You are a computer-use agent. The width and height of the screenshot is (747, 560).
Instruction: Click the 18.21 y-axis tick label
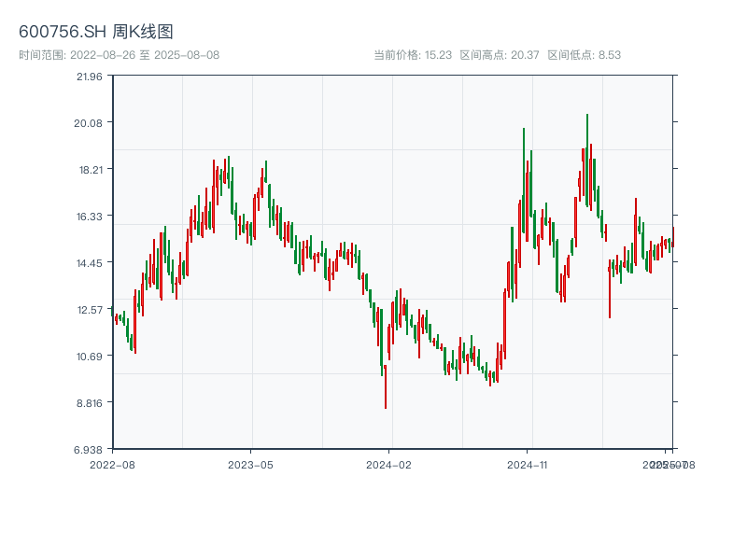(90, 169)
